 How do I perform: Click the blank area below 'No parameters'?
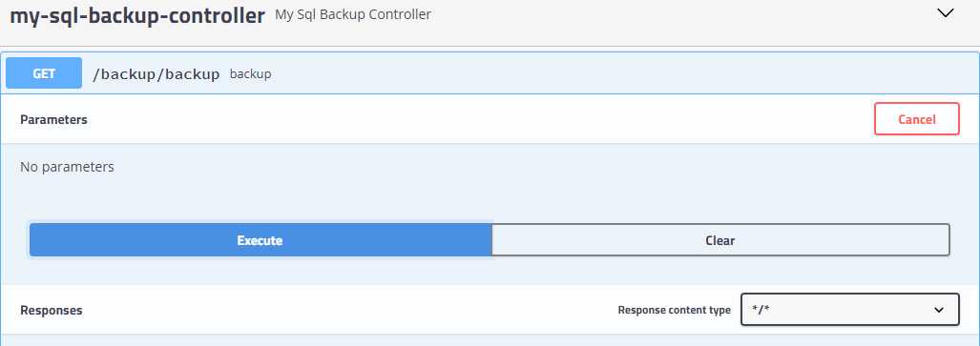pos(490,198)
